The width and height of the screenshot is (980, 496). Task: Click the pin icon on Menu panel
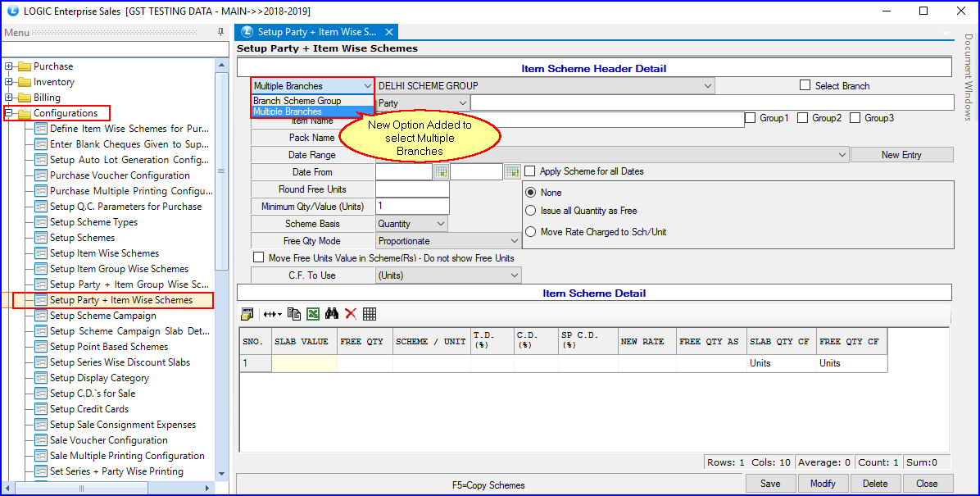(220, 33)
